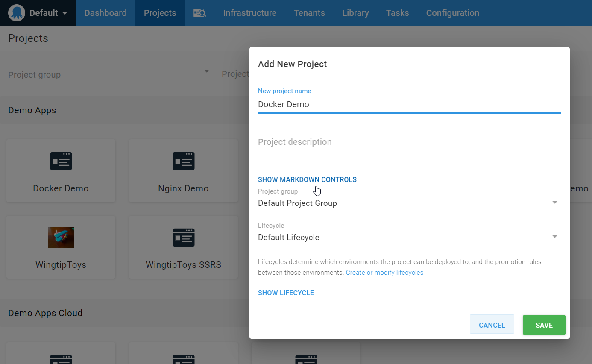Open WingtipToys project image thumbnail
The width and height of the screenshot is (592, 364).
click(x=61, y=238)
